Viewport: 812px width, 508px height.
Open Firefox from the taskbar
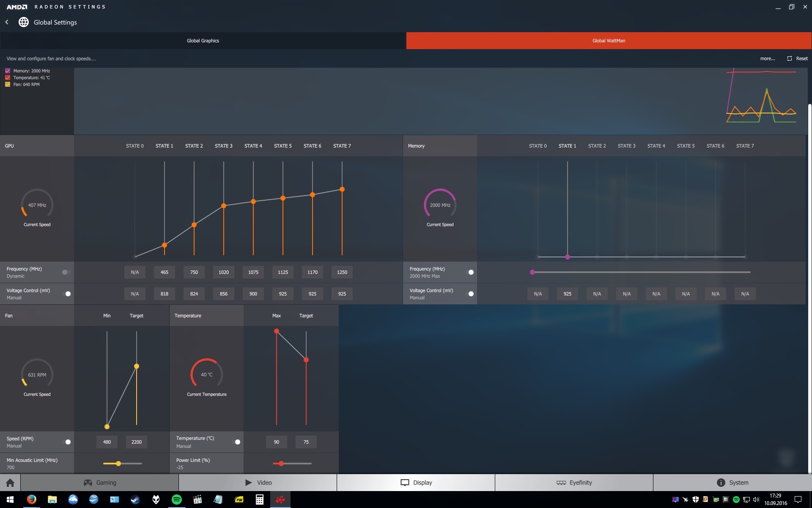click(x=31, y=500)
